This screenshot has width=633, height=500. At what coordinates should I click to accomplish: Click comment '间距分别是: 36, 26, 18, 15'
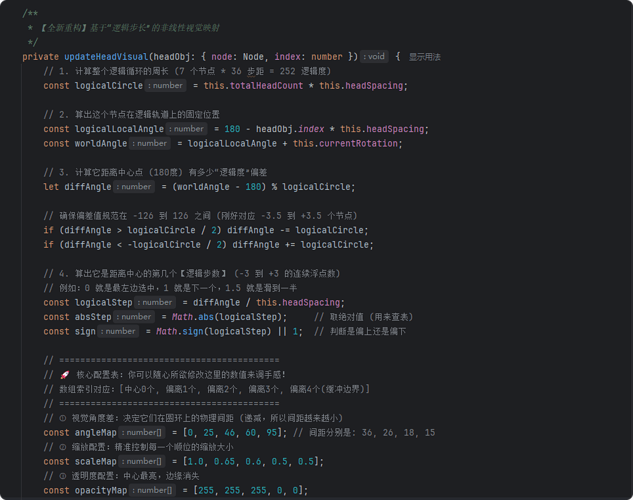pyautogui.click(x=364, y=433)
